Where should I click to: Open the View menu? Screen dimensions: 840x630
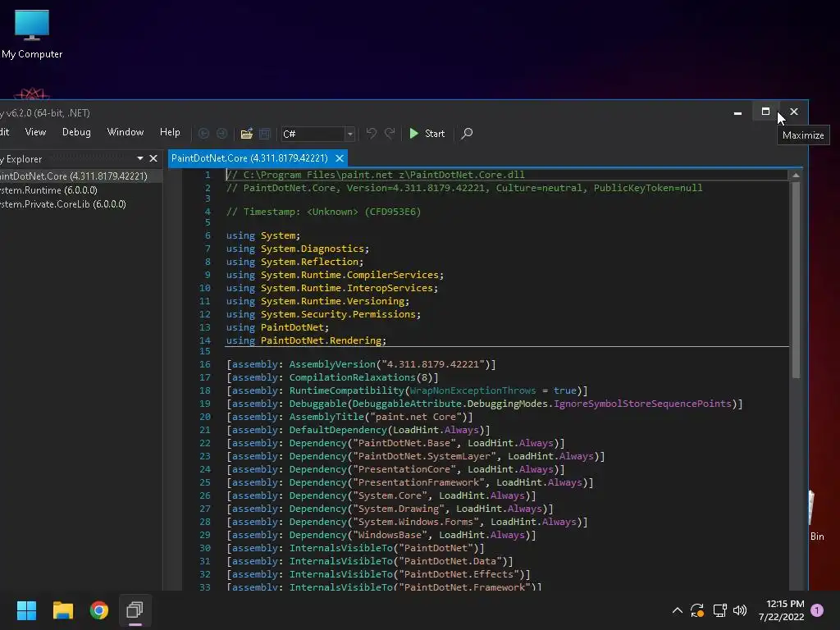point(35,132)
